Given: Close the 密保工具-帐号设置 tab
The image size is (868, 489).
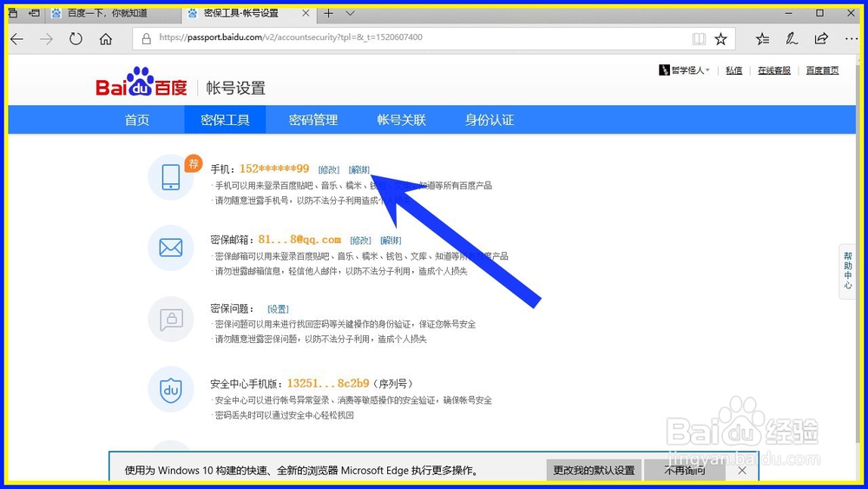Looking at the screenshot, I should pyautogui.click(x=306, y=13).
